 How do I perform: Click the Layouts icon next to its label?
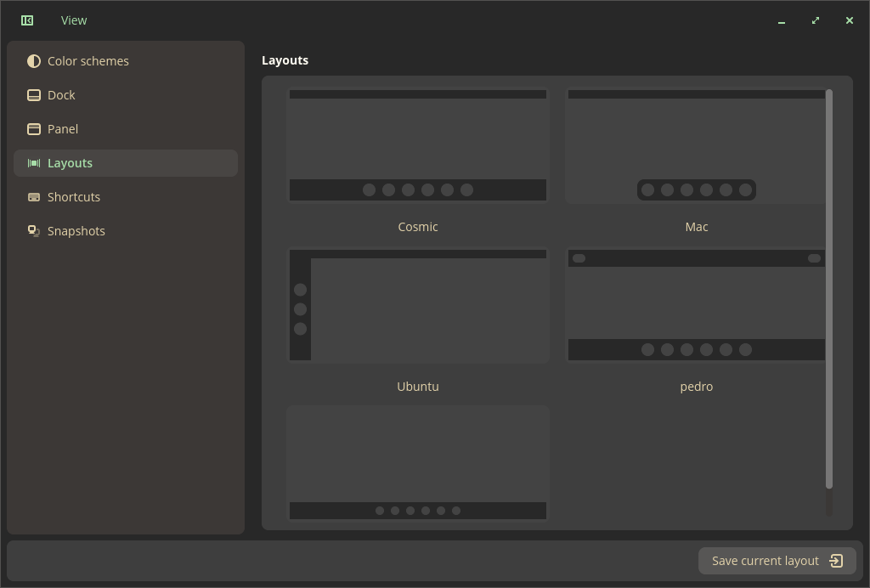pos(33,162)
